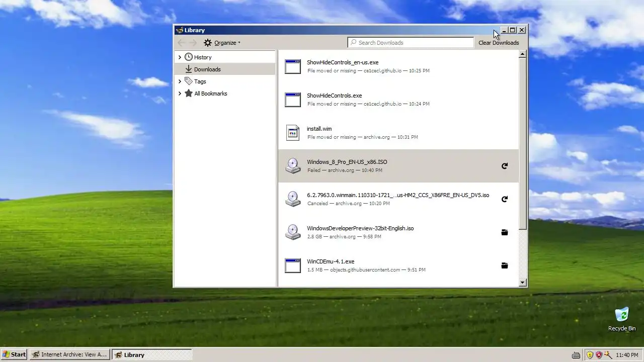Click the Downloads arrow icon in the sidebar
Image resolution: width=644 pixels, height=362 pixels.
(189, 69)
